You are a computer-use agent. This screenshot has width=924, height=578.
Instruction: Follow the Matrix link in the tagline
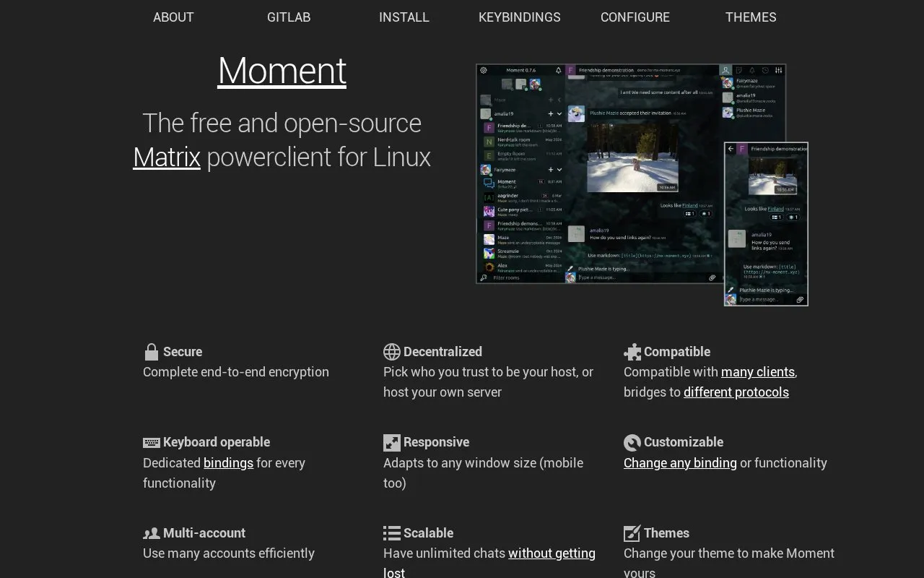point(167,157)
